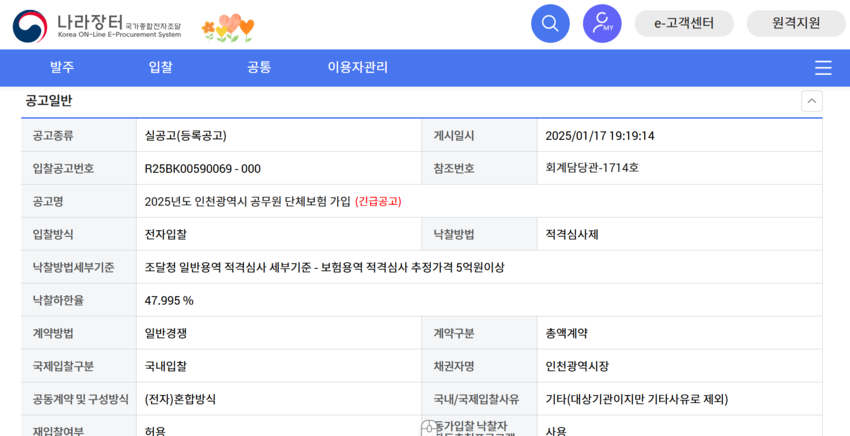This screenshot has height=436, width=850.
Task: Click the 공고일반 section heading
Action: pos(49,101)
